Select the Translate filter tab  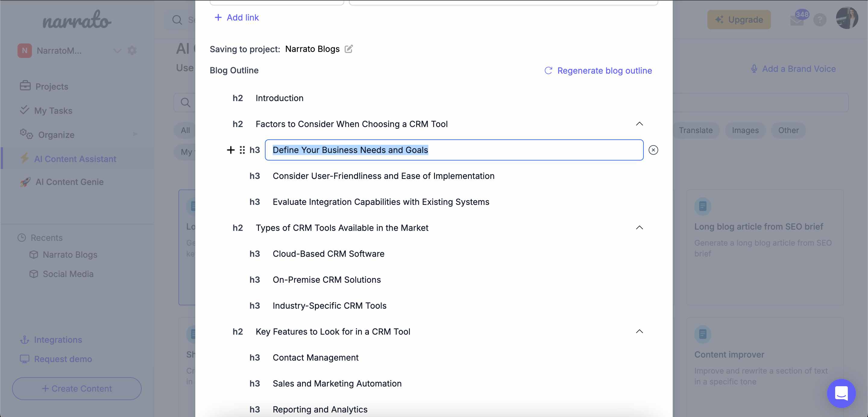click(696, 130)
